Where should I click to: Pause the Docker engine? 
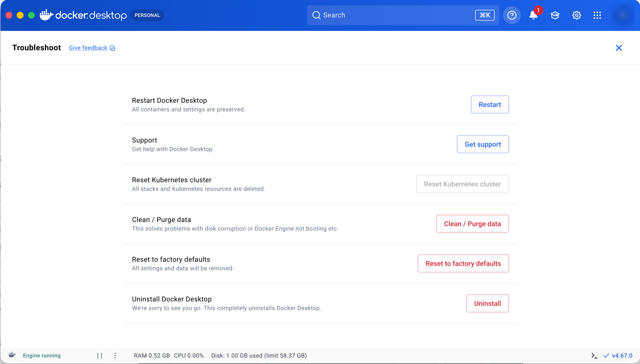click(100, 355)
